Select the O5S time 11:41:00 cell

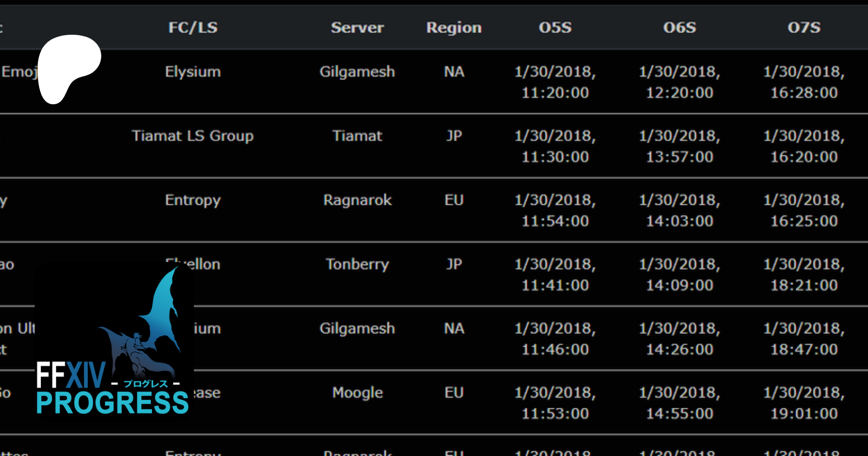tap(555, 275)
